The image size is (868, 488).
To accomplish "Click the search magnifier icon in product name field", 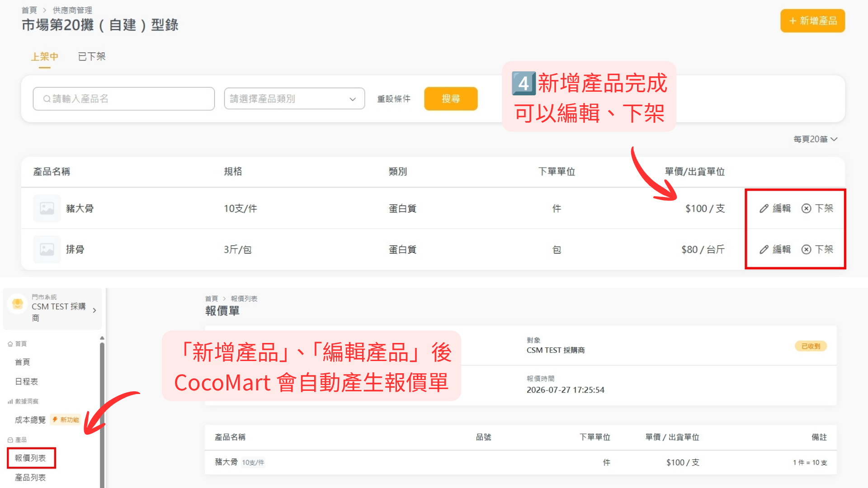I will 47,99.
